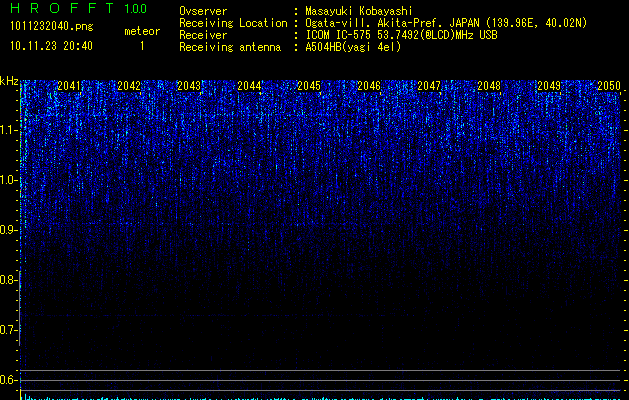Viewport: 629px width, 400px height.
Task: Click the 0.7 kHz axis label
Action: click(9, 330)
